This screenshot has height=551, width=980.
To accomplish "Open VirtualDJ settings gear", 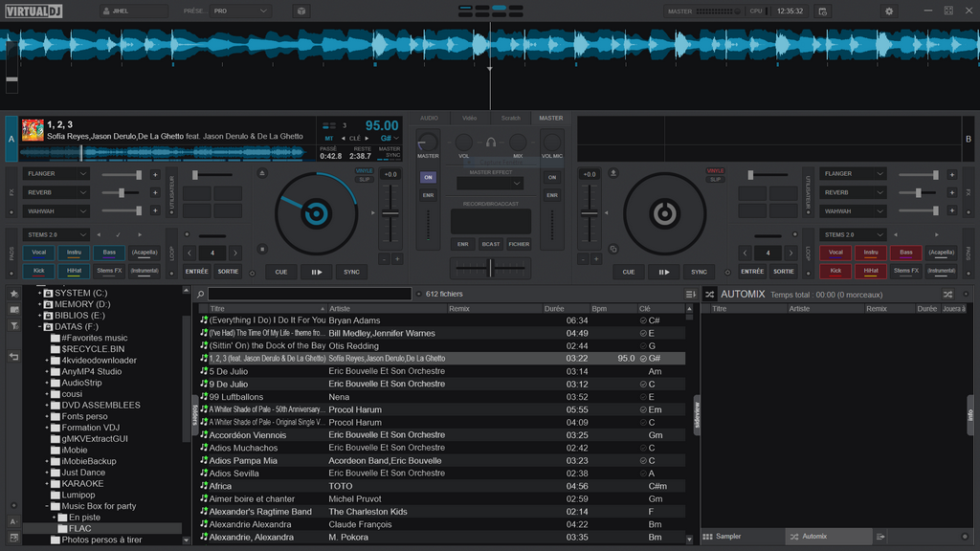I will pyautogui.click(x=889, y=11).
